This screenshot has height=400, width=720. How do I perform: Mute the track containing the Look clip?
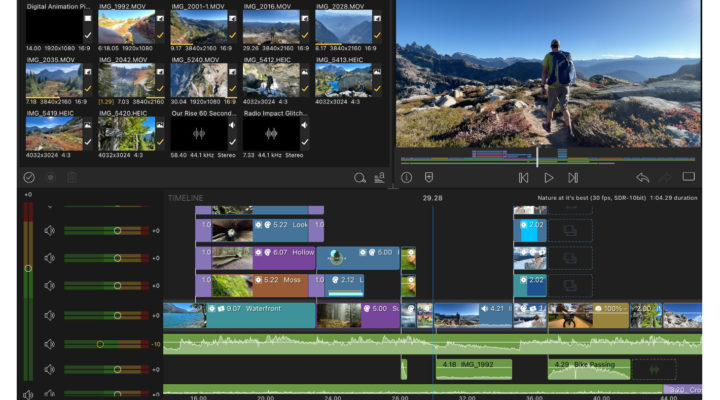click(x=50, y=231)
